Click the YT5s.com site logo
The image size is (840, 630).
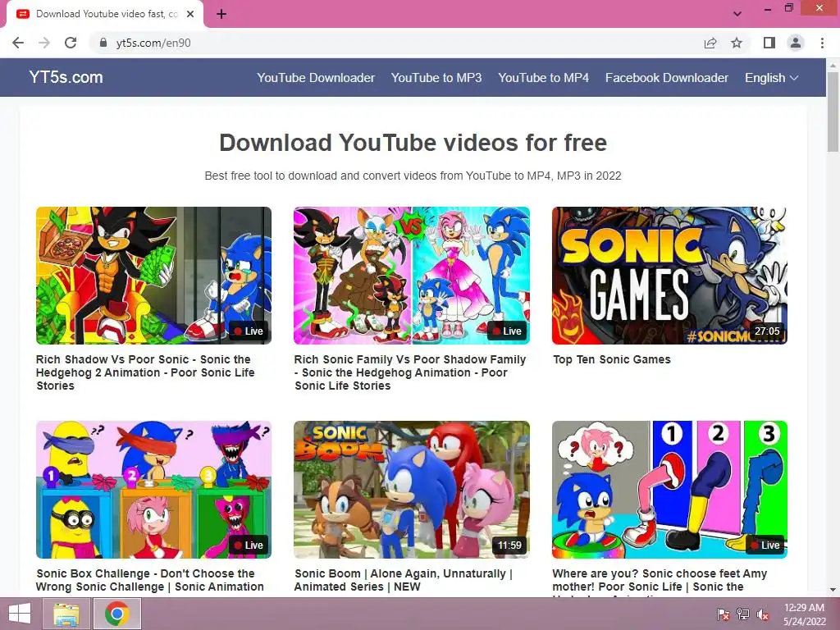(66, 77)
